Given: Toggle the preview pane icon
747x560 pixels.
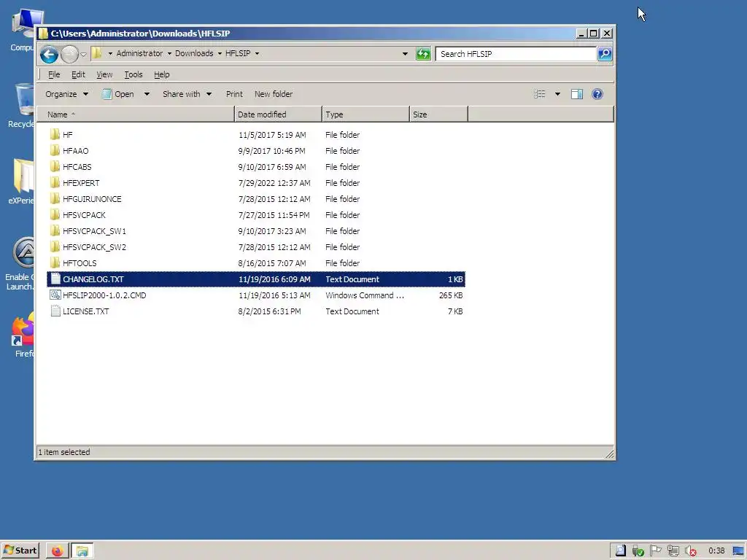Looking at the screenshot, I should tap(577, 94).
